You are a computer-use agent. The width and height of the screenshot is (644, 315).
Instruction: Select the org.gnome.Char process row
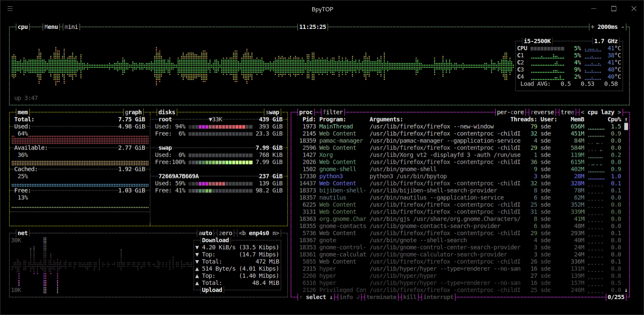point(460,219)
